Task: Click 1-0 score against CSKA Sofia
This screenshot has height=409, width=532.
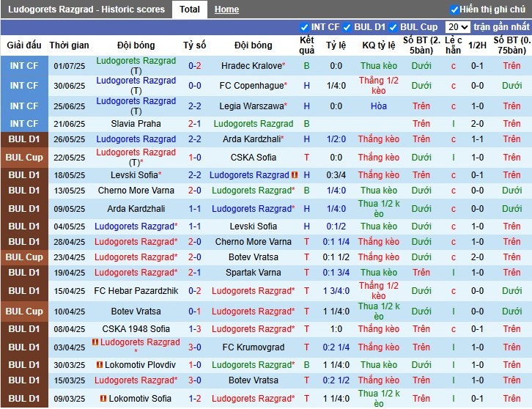Action: tap(194, 157)
